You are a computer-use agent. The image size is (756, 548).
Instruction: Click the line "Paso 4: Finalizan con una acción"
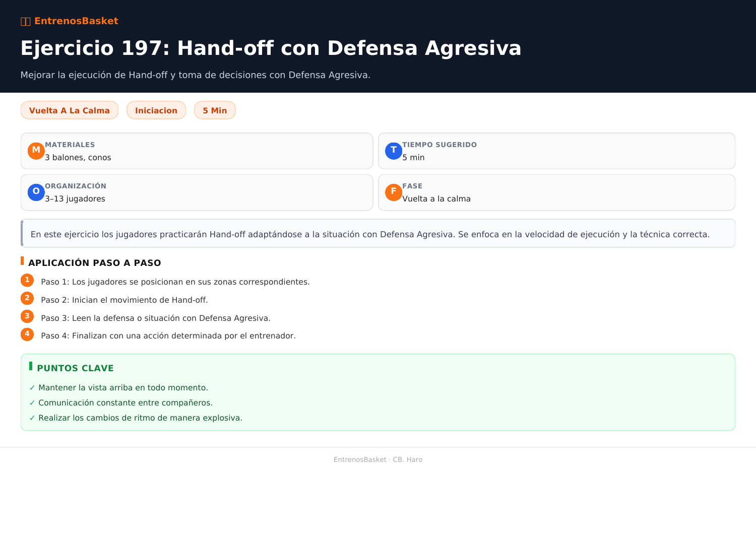[x=168, y=336]
